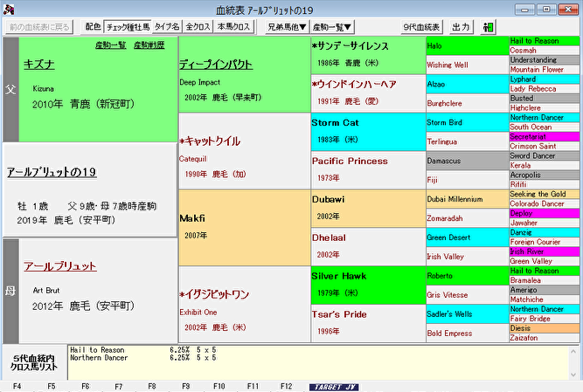Click the Dubai Millennium cell

468,199
